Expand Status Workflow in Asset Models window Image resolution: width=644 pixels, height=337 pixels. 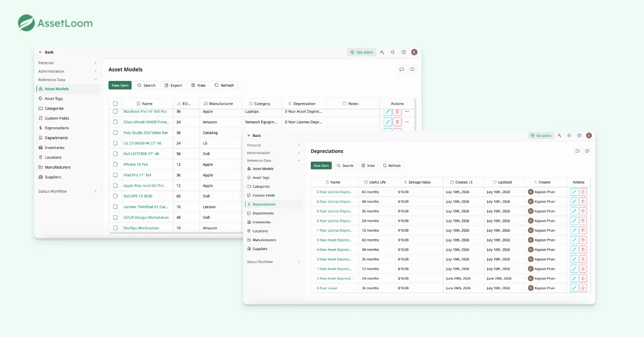coord(68,191)
